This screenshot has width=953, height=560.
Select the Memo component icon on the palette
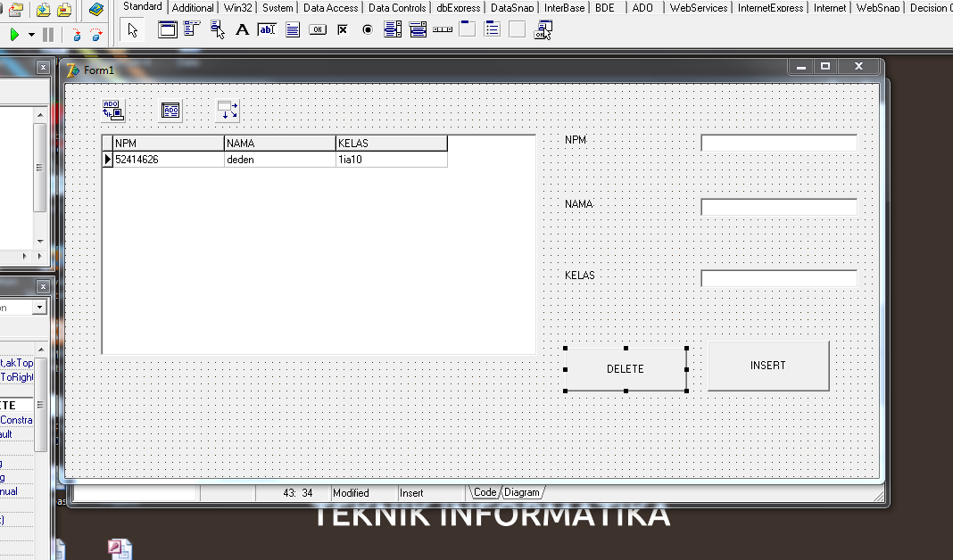pyautogui.click(x=292, y=29)
